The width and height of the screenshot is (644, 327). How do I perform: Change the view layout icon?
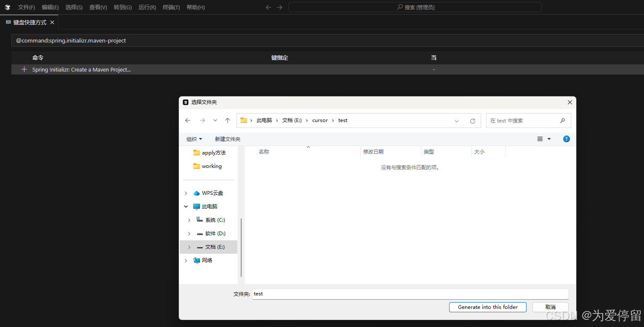[540, 139]
